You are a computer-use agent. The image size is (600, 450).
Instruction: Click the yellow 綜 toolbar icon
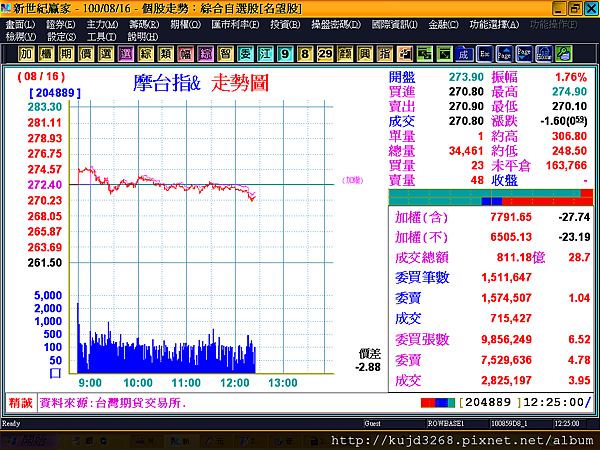point(145,54)
